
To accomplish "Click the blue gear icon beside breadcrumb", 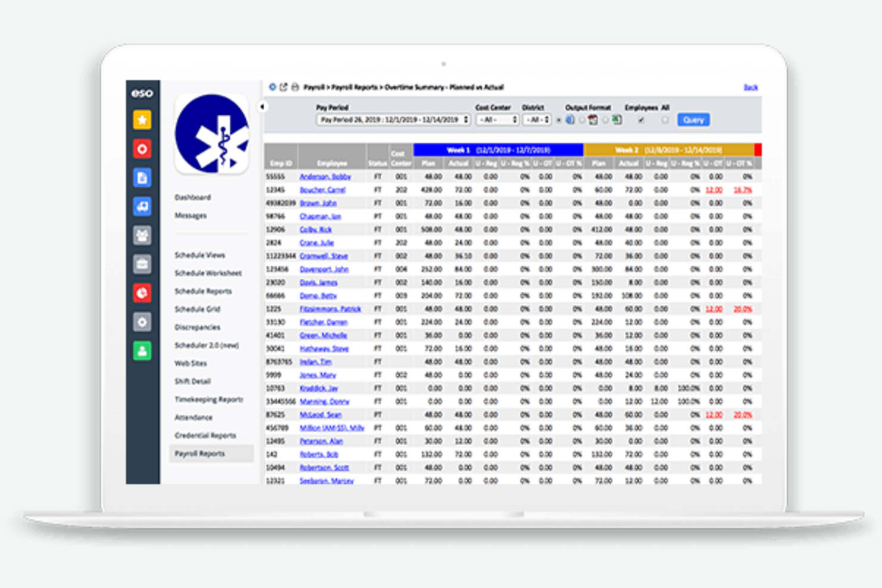I will click(x=272, y=87).
